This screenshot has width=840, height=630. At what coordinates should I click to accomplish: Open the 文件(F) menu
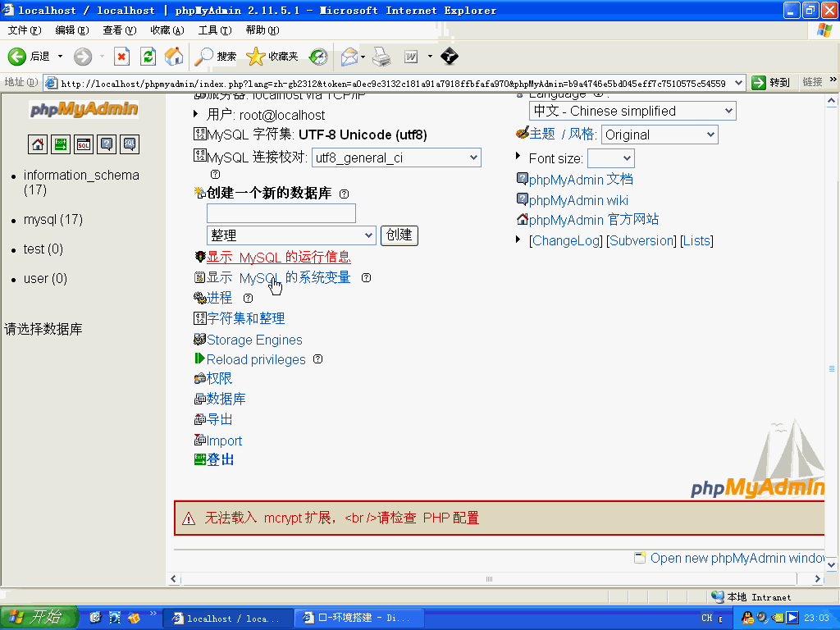(24, 30)
